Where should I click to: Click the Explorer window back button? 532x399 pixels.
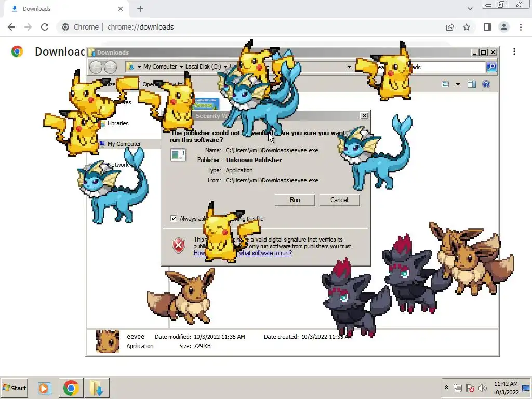point(96,67)
